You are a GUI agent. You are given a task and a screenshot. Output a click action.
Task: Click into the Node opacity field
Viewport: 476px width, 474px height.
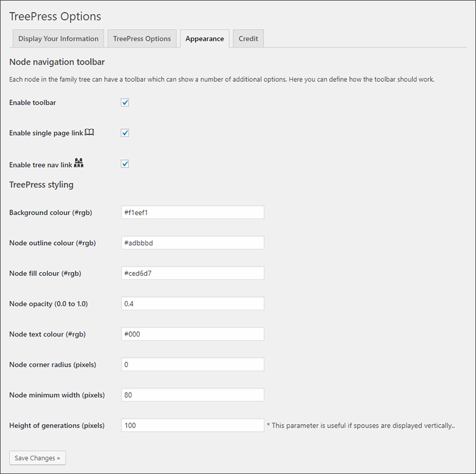[x=193, y=303]
